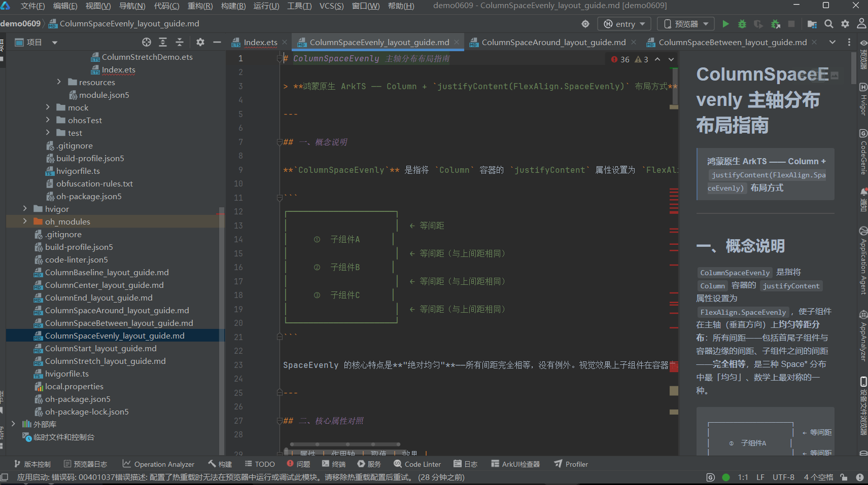Viewport: 868px width, 485px height.
Task: Open the Profiler tool window
Action: coord(571,464)
